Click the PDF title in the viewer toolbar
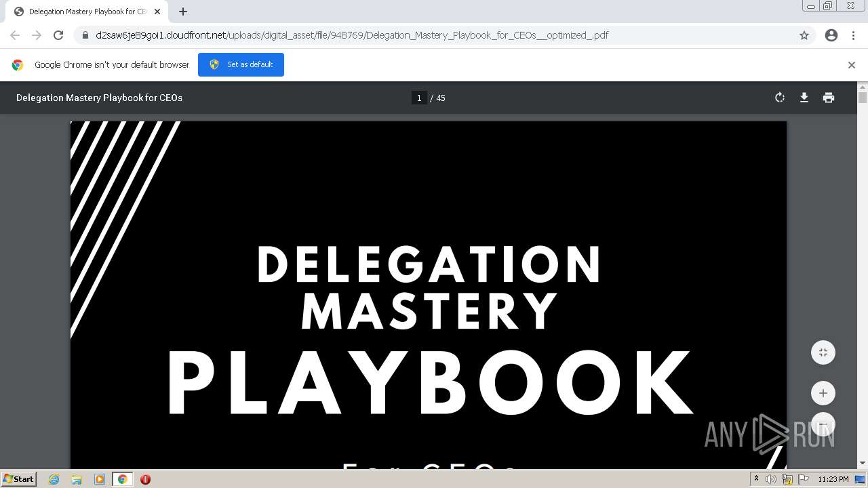 click(x=99, y=98)
